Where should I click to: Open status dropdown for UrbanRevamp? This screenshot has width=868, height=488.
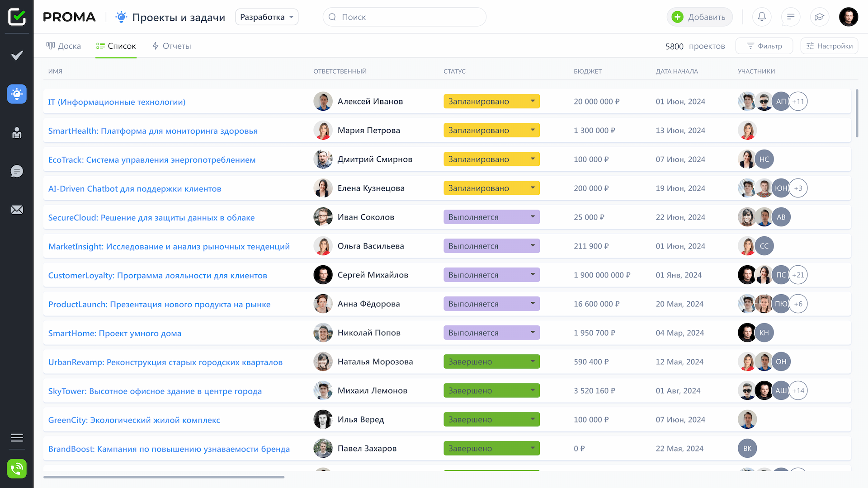pyautogui.click(x=491, y=361)
